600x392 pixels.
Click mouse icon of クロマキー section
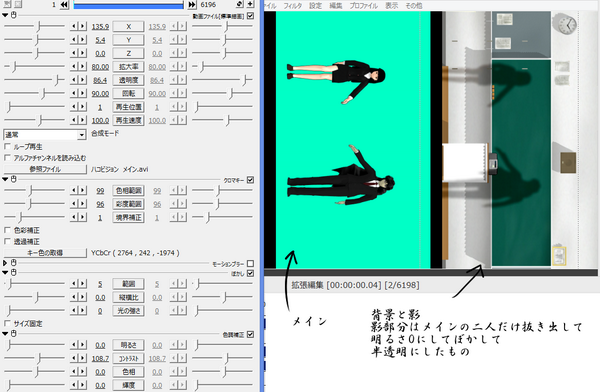(x=14, y=179)
